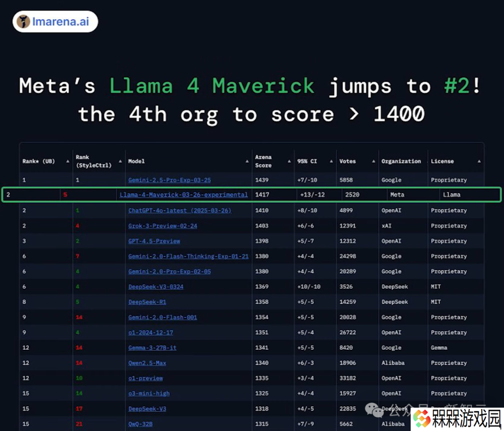This screenshot has height=431, width=504.
Task: Select the votes value 12391
Action: coord(348,226)
